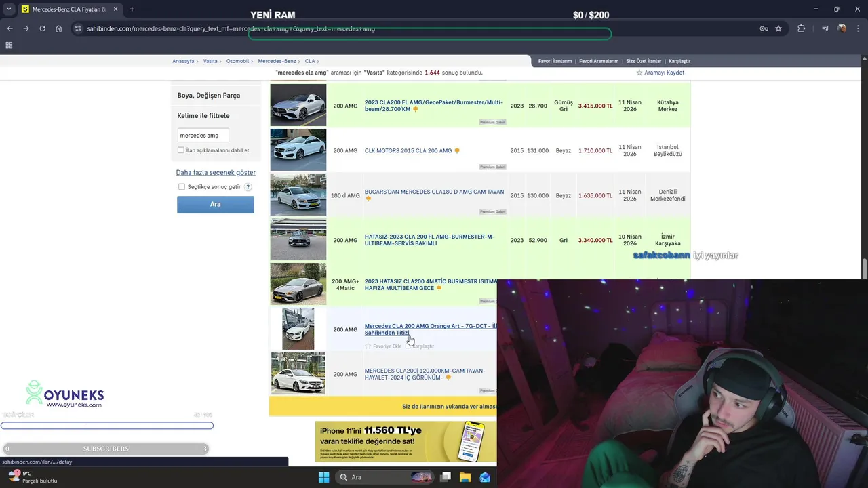
Task: Open thumbnail of BUCARS'DAN CLA180 D listing
Action: tap(298, 195)
